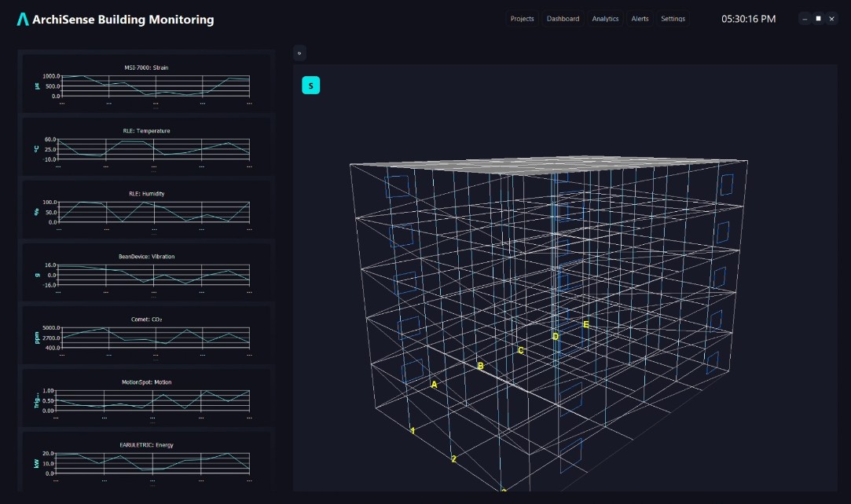Click grid row marker 1 on the model
851x504 pixels.
click(413, 431)
